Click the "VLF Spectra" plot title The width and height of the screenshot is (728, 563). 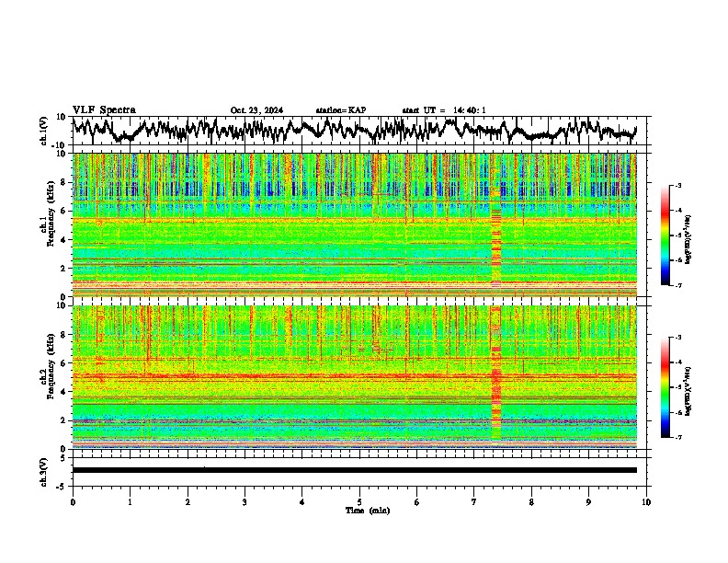[x=104, y=110]
